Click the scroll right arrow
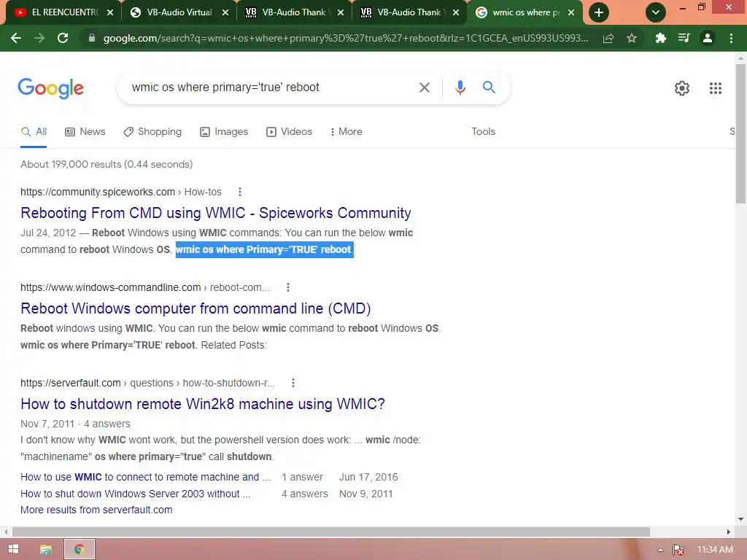747x560 pixels. 729,532
